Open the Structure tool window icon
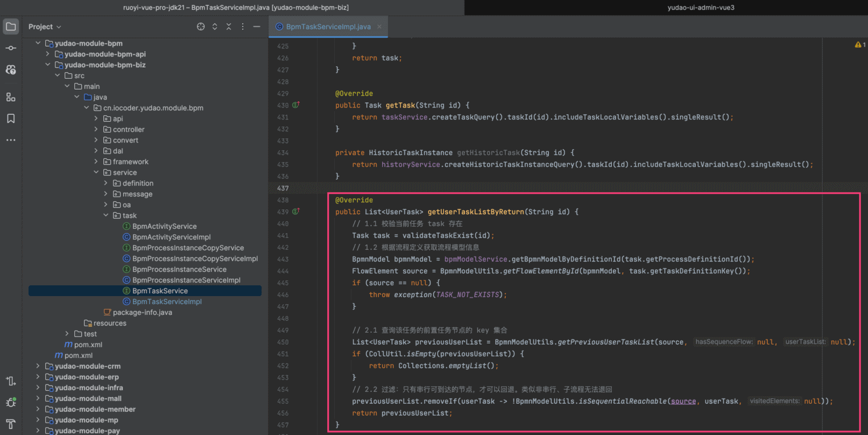868x435 pixels. pyautogui.click(x=11, y=97)
